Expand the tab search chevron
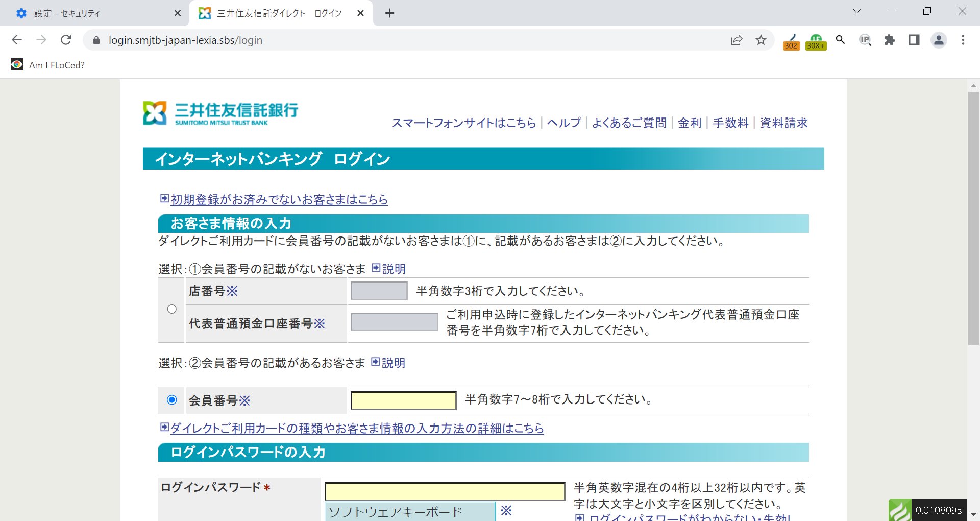 click(857, 11)
